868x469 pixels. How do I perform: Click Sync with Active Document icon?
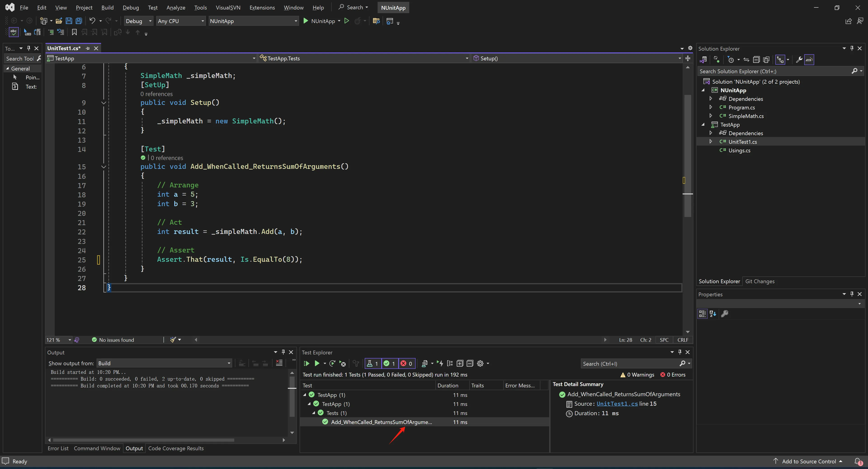(746, 60)
